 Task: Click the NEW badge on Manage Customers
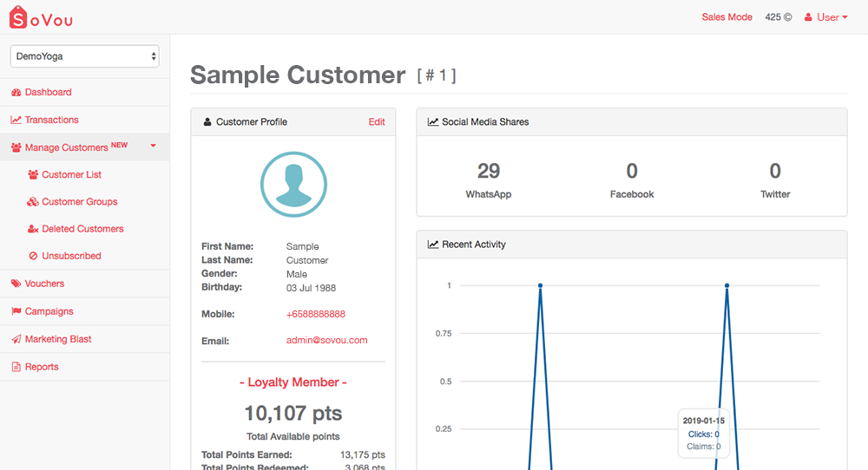pyautogui.click(x=119, y=145)
